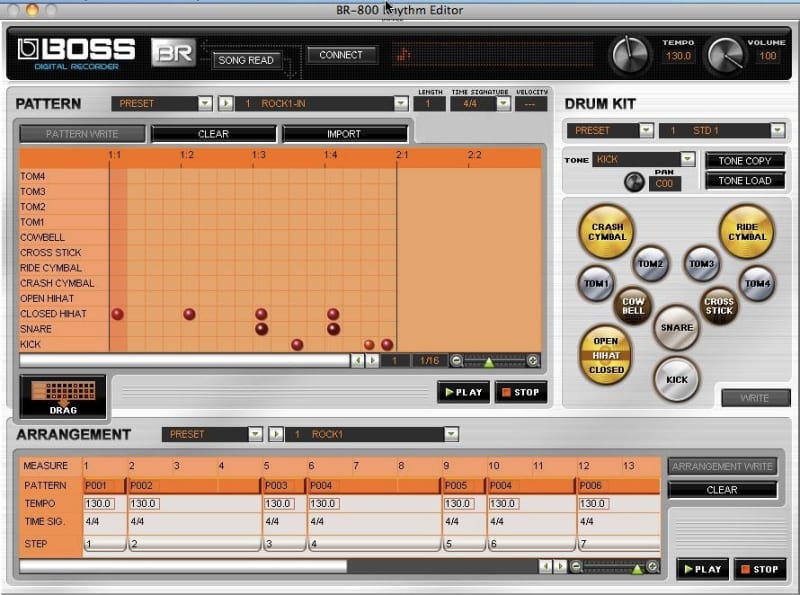Image resolution: width=800 pixels, height=595 pixels.
Task: Tap the TOM1 drum pad
Action: pos(596,283)
